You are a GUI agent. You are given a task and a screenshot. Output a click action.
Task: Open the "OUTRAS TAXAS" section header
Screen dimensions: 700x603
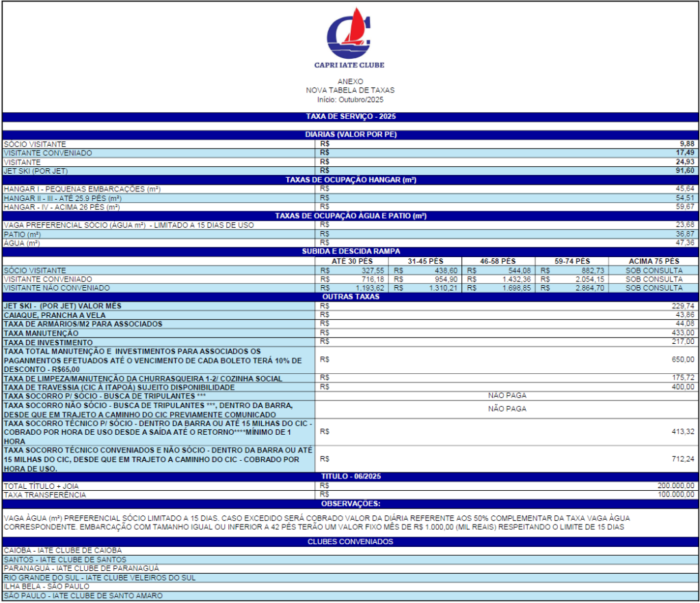click(350, 297)
